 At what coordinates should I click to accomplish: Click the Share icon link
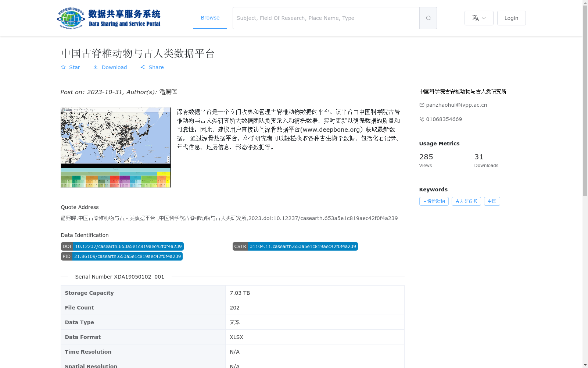point(152,67)
